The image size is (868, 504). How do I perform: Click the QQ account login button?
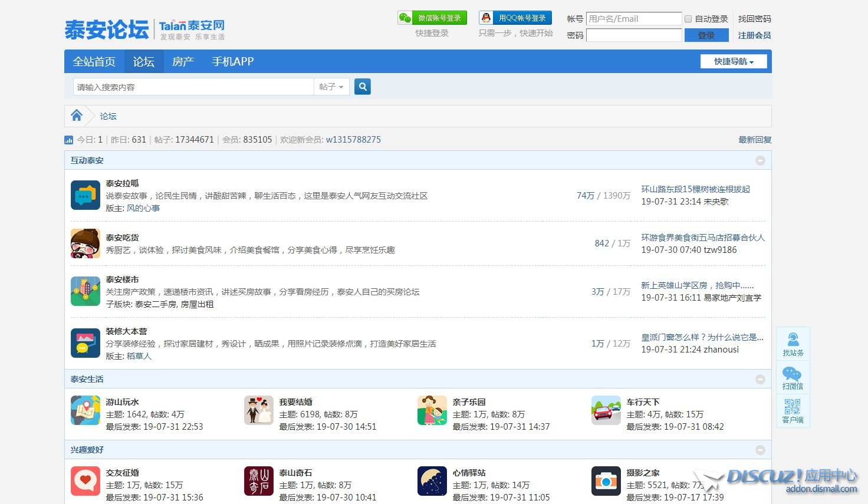[x=515, y=18]
